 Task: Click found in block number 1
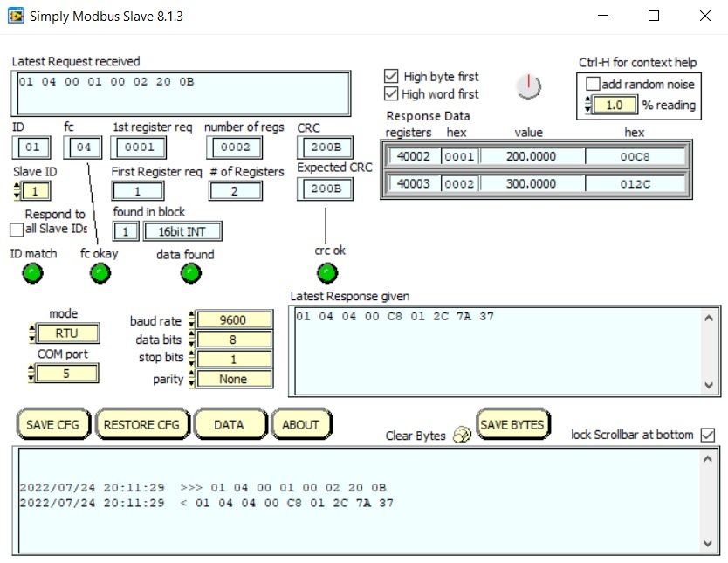(x=126, y=231)
